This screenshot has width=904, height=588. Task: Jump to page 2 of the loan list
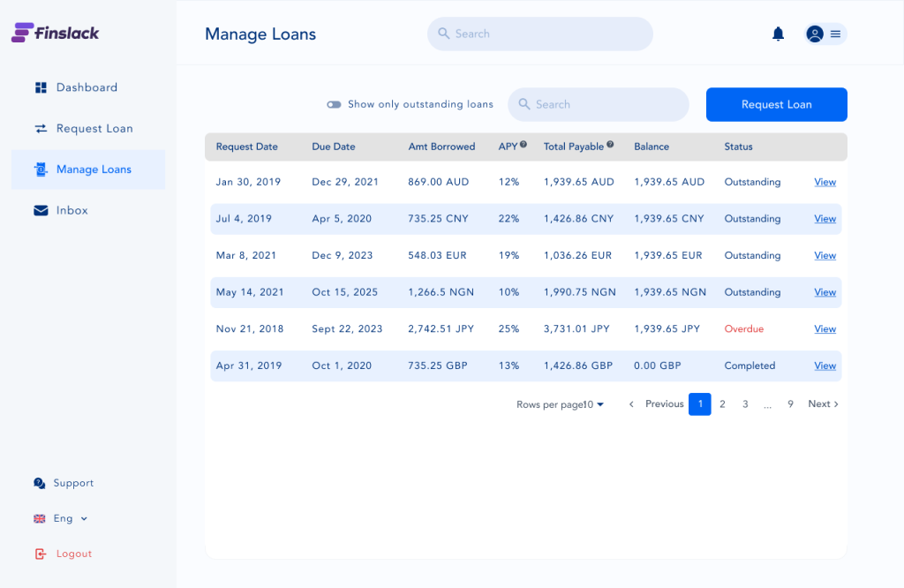[x=722, y=403]
